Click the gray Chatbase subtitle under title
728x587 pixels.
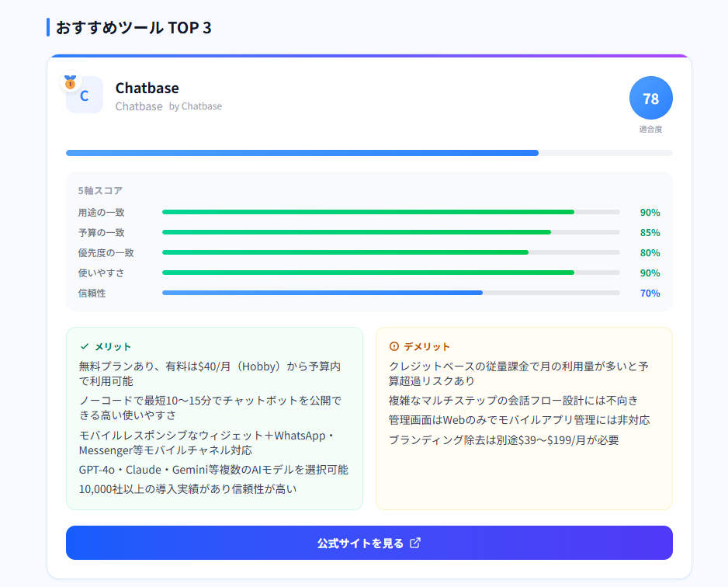coord(139,106)
